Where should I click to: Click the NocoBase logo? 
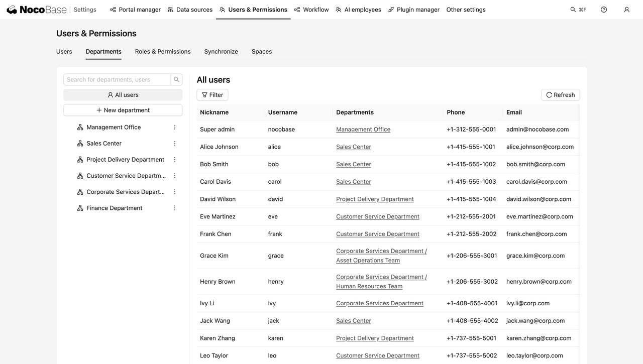tap(36, 10)
